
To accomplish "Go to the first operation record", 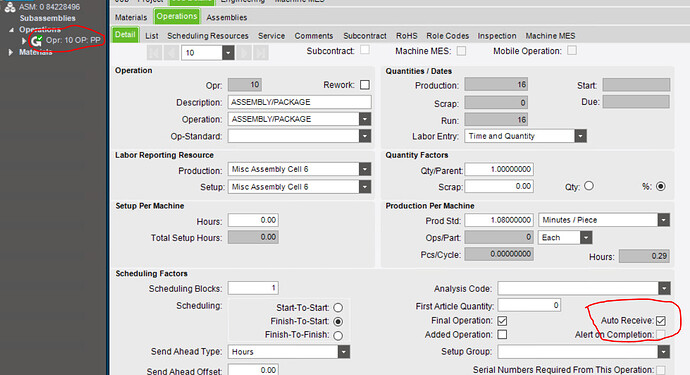I will [154, 53].
